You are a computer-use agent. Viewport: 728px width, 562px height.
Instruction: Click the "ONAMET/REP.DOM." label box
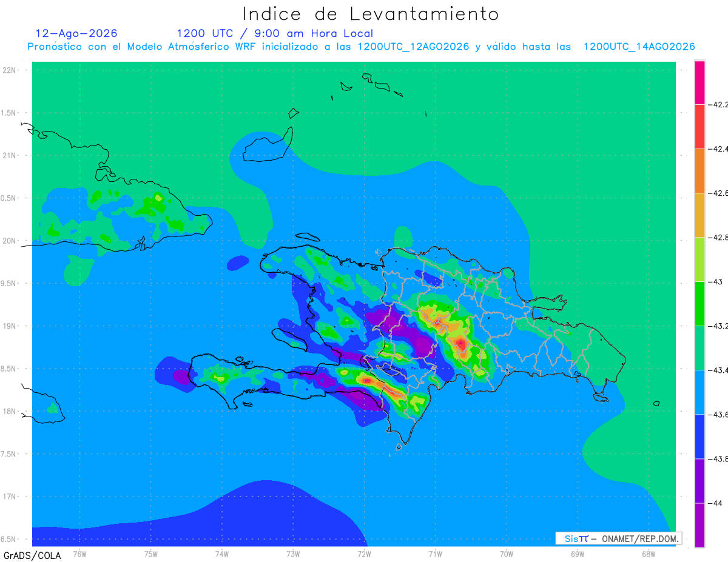(618, 538)
